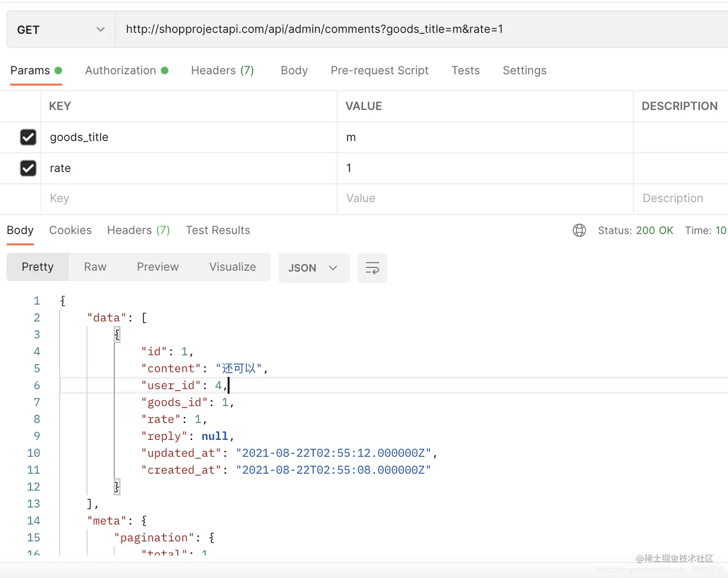The height and width of the screenshot is (578, 728).
Task: Open the Test Results tab
Action: pyautogui.click(x=218, y=230)
